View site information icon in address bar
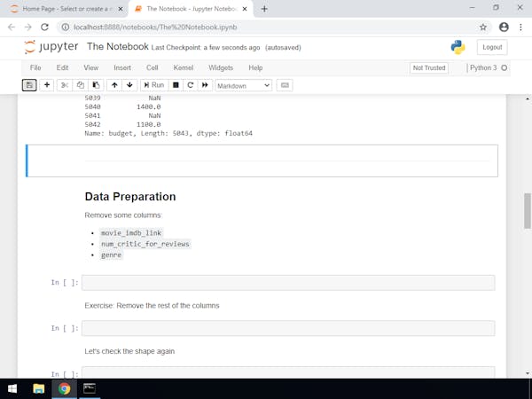This screenshot has width=532, height=399. (x=66, y=27)
